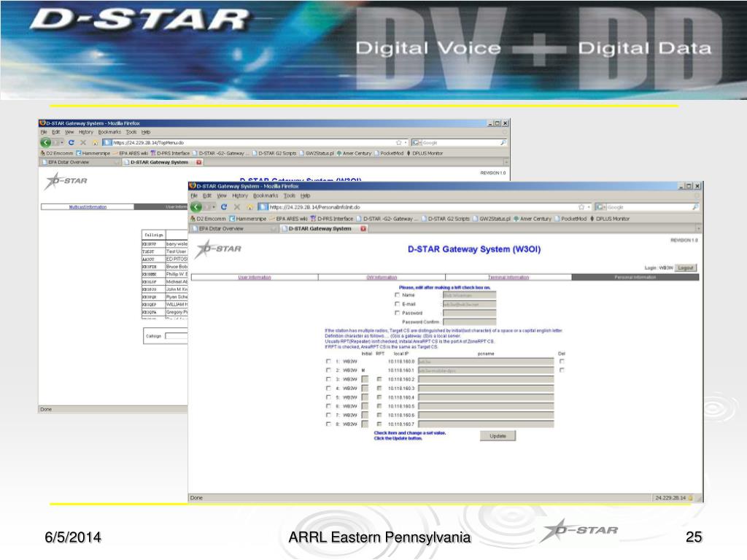
Task: Open D2 Emcomm bookmark in front window
Action: [x=208, y=219]
